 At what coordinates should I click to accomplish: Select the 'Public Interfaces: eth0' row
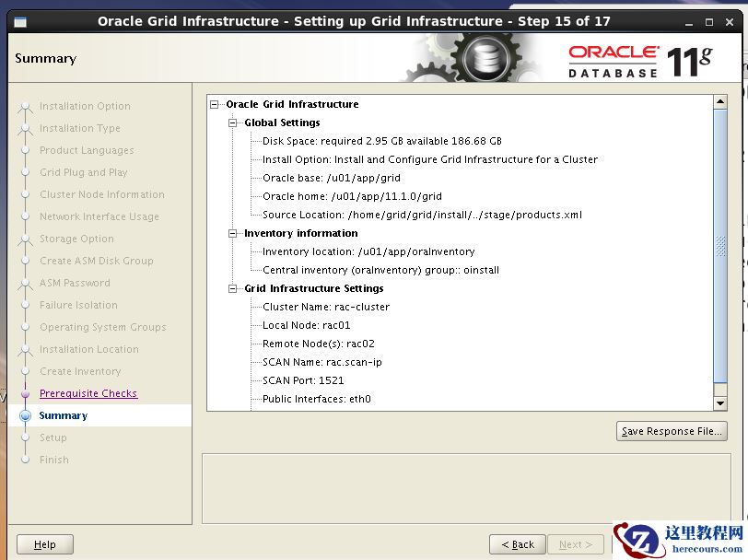click(x=317, y=399)
